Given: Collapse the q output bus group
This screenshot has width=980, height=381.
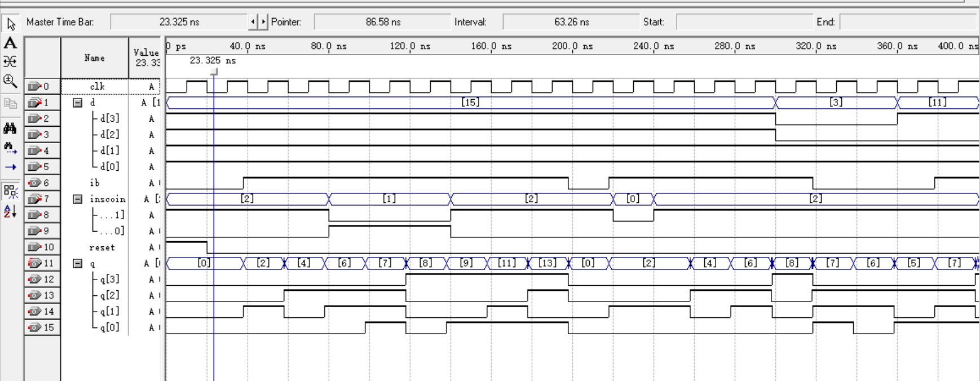Looking at the screenshot, I should click(78, 263).
